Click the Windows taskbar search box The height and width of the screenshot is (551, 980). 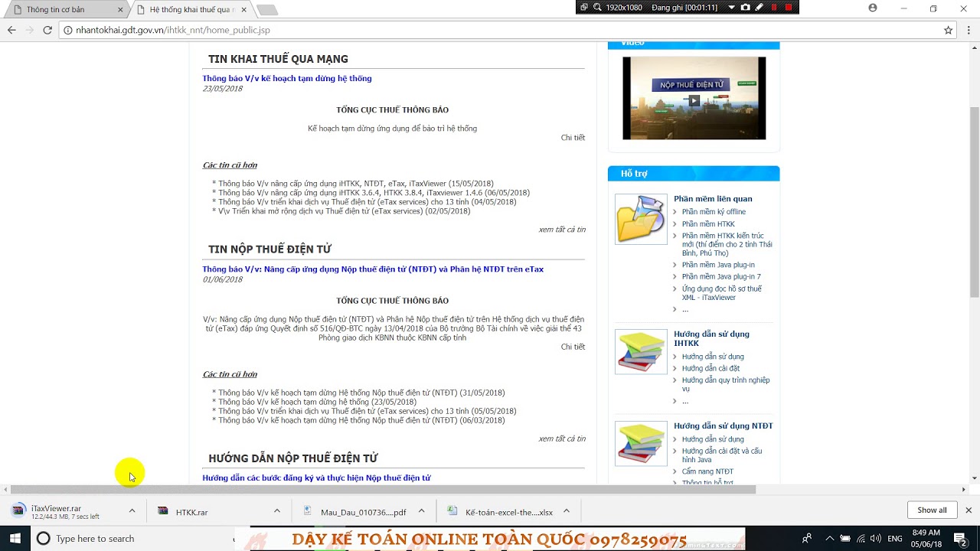(134, 539)
